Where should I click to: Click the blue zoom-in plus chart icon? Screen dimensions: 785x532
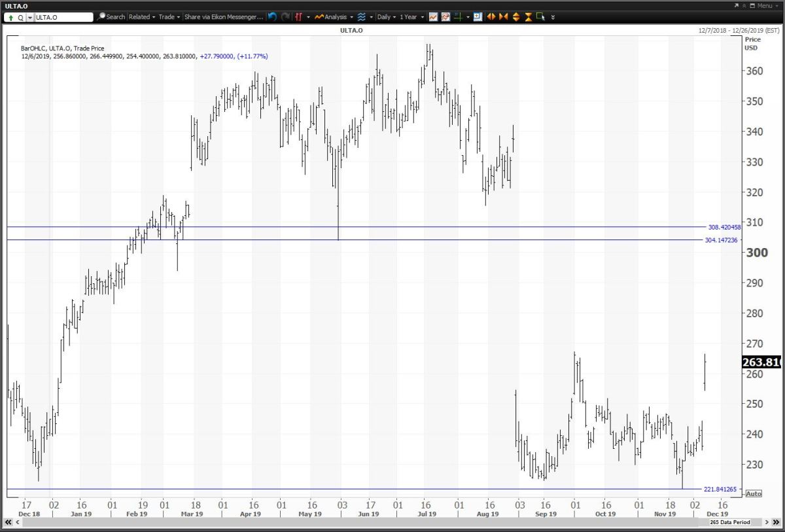pos(478,17)
